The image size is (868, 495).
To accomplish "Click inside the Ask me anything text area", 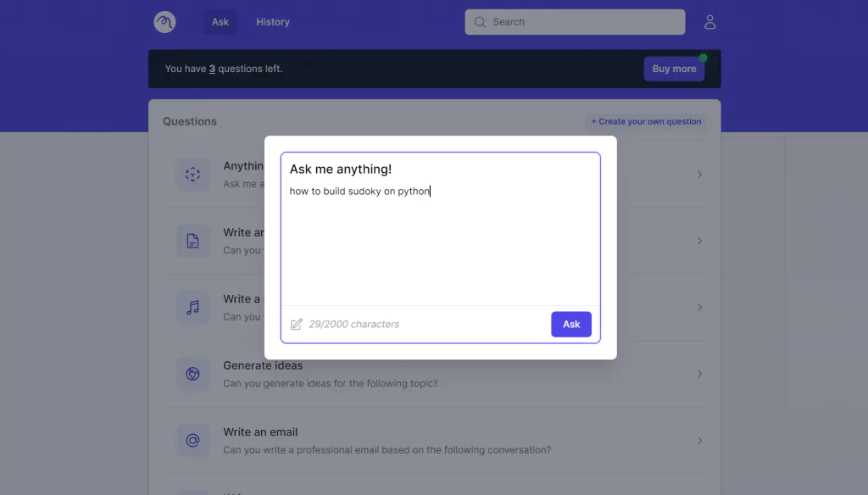I will tap(440, 243).
